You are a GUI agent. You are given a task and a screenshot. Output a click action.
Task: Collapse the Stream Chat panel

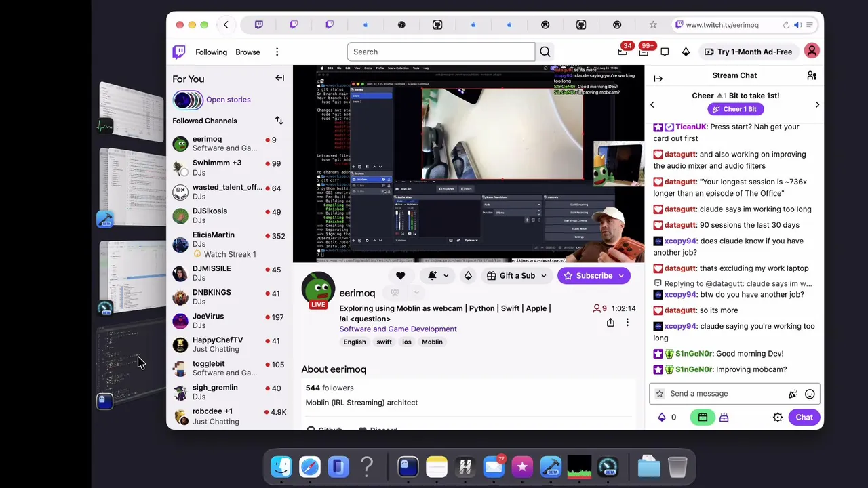[658, 79]
